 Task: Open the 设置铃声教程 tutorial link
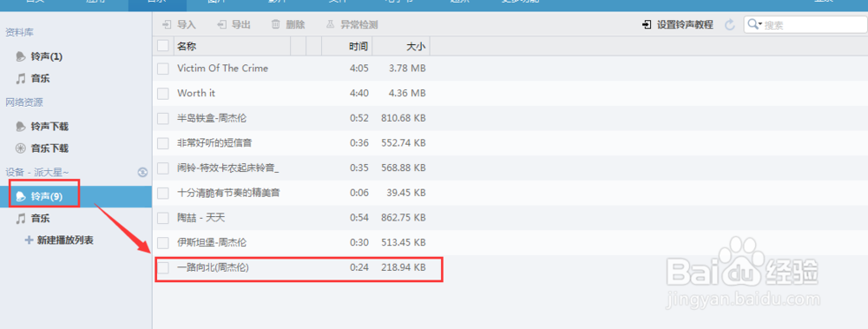678,24
